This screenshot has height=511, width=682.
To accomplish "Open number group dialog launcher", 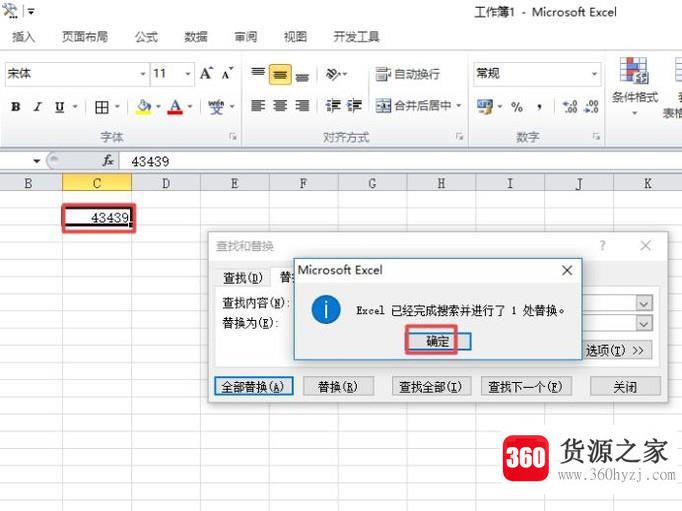I will [596, 137].
